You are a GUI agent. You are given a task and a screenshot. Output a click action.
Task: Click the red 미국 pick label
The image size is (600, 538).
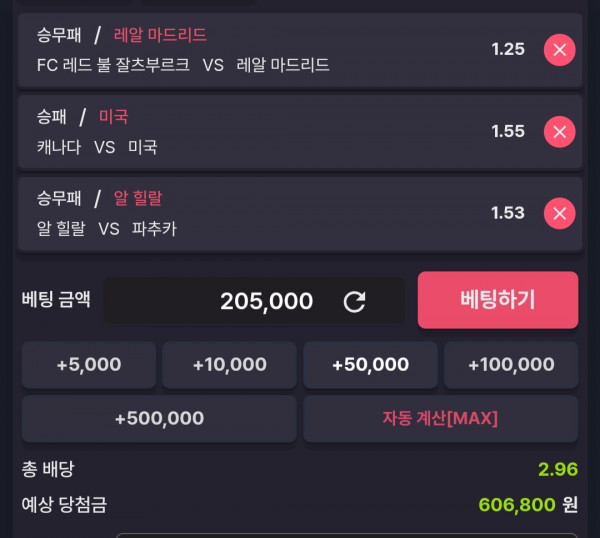coord(113,117)
